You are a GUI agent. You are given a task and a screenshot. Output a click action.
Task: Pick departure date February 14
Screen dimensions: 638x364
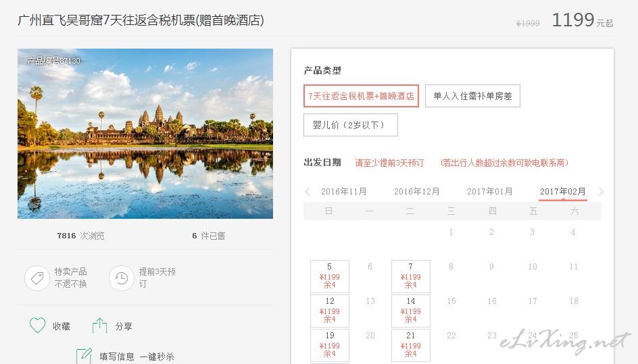[x=410, y=311]
